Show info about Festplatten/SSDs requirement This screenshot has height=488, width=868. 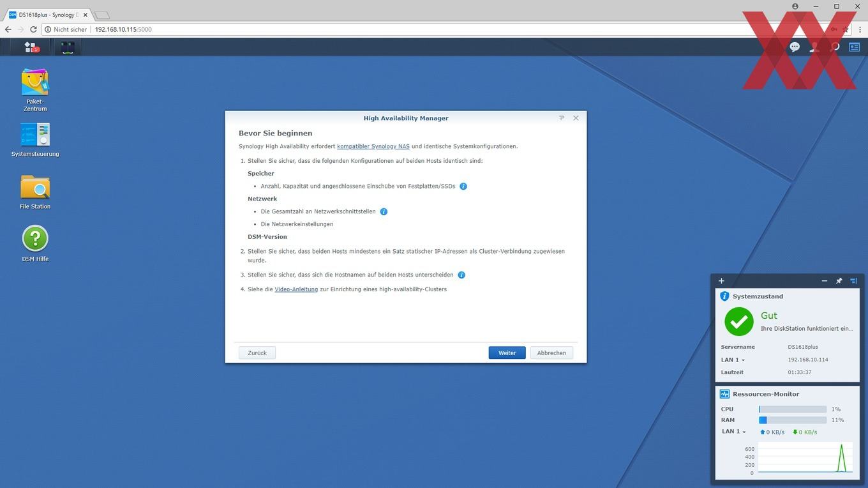(463, 187)
